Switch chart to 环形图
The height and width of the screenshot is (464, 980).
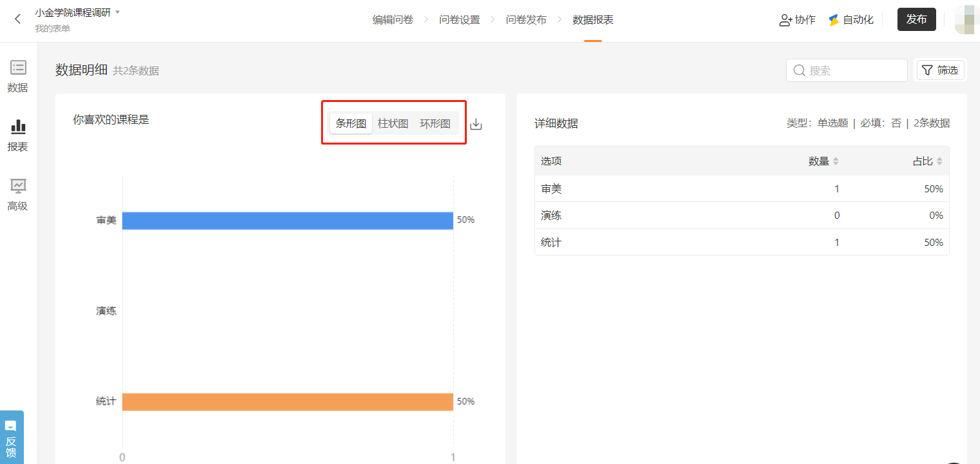(435, 124)
